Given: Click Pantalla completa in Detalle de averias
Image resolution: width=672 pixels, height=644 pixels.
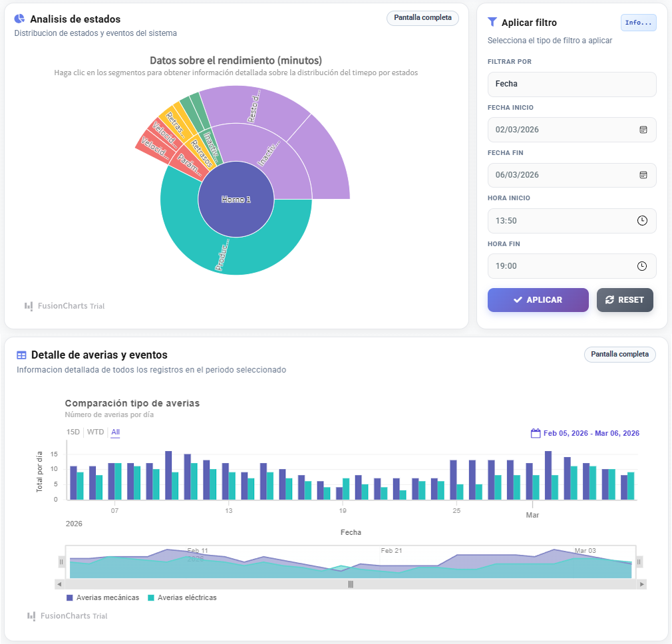Looking at the screenshot, I should [619, 355].
